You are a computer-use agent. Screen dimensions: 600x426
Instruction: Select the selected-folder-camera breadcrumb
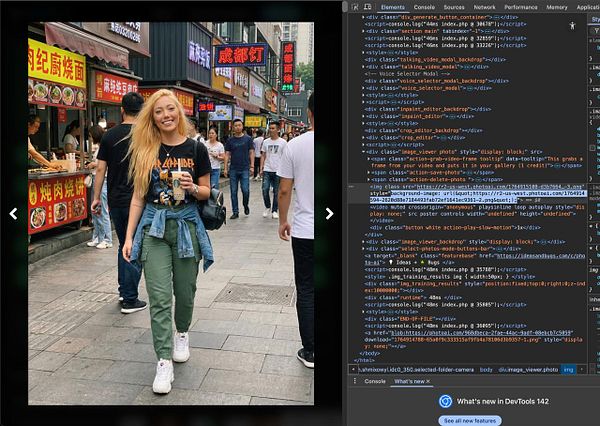pyautogui.click(x=417, y=370)
